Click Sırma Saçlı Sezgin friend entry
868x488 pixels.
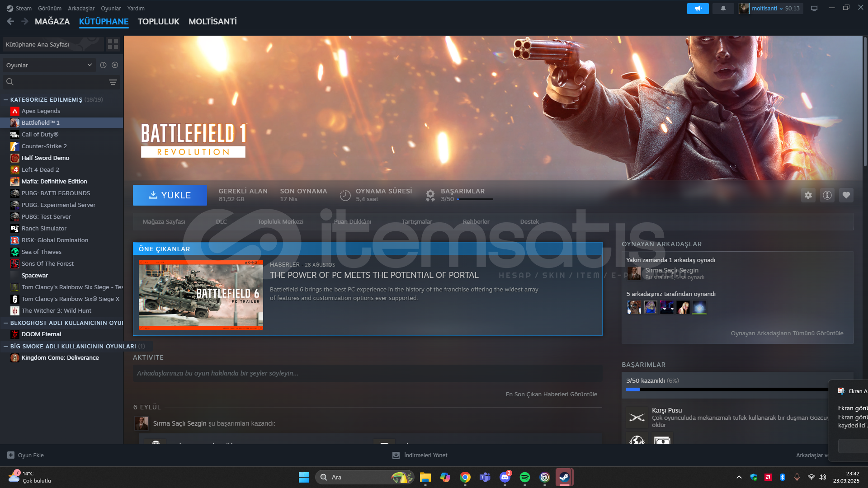(x=665, y=273)
